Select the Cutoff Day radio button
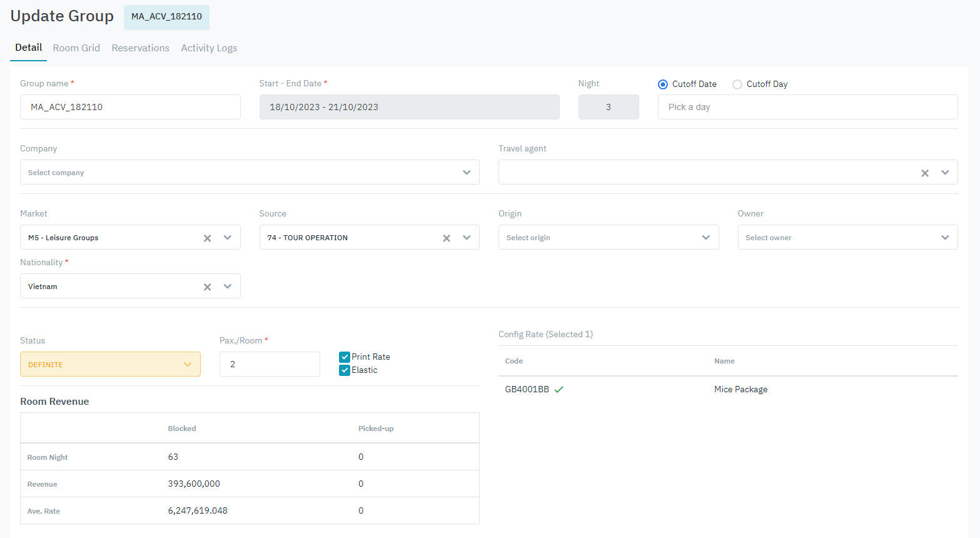Image resolution: width=980 pixels, height=538 pixels. pos(737,84)
